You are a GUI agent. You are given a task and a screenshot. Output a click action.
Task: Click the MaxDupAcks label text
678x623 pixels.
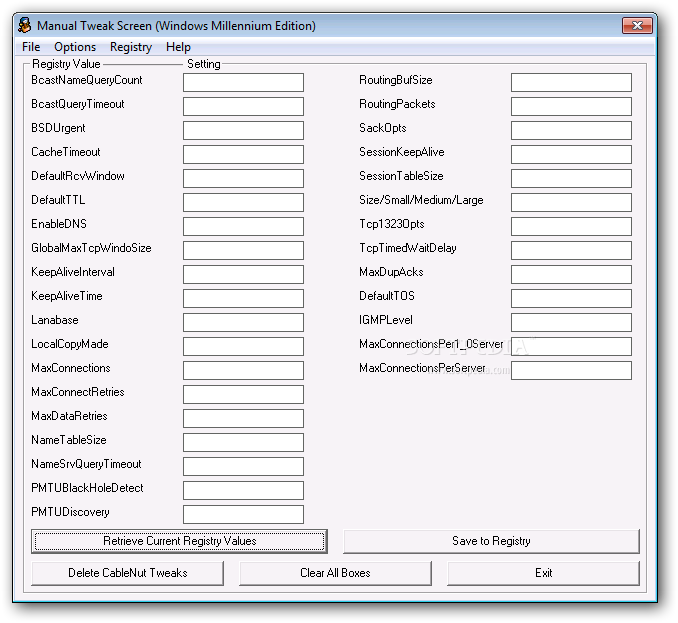391,272
